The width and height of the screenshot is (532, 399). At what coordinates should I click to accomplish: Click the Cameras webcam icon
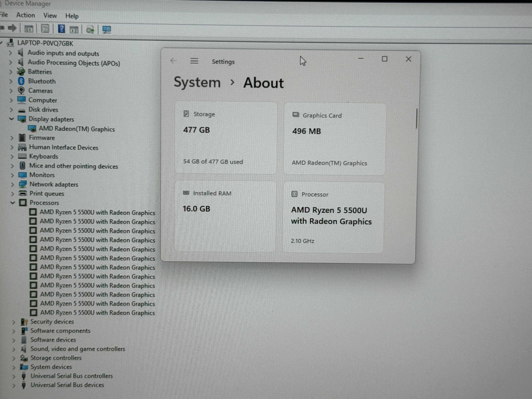[x=21, y=90]
